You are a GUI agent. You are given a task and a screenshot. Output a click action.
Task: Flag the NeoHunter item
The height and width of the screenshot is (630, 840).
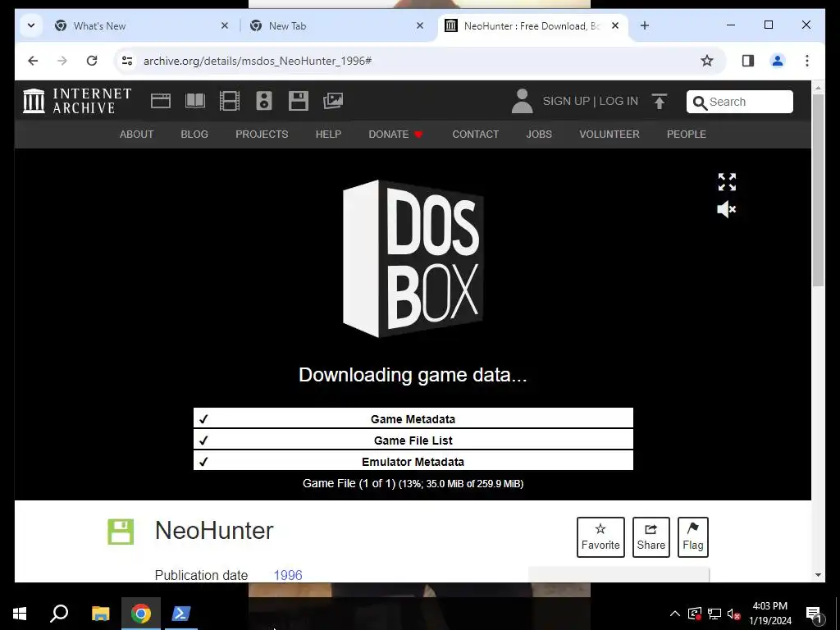coord(692,536)
